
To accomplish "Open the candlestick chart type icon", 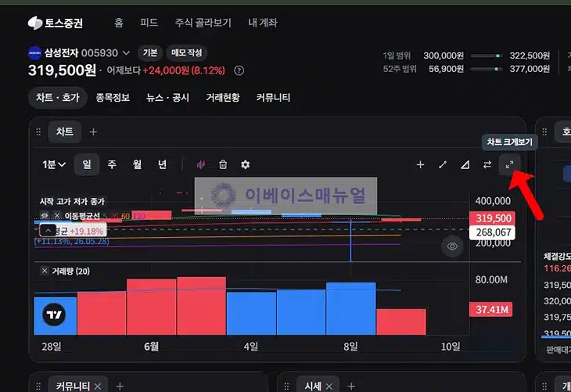I will [x=201, y=164].
